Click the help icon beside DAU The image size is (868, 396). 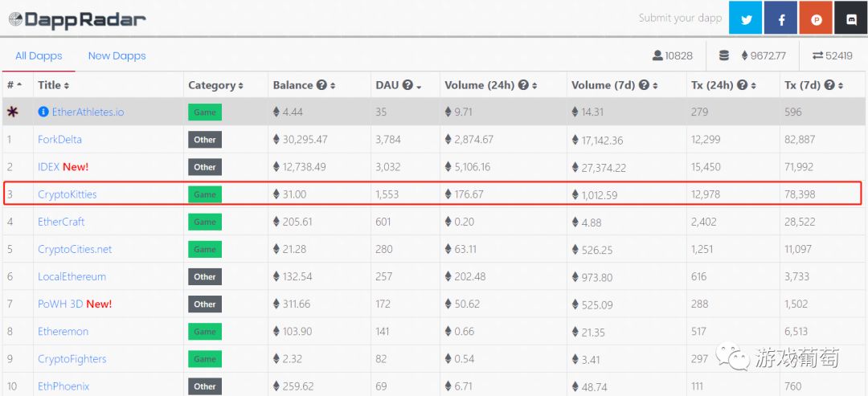(407, 85)
